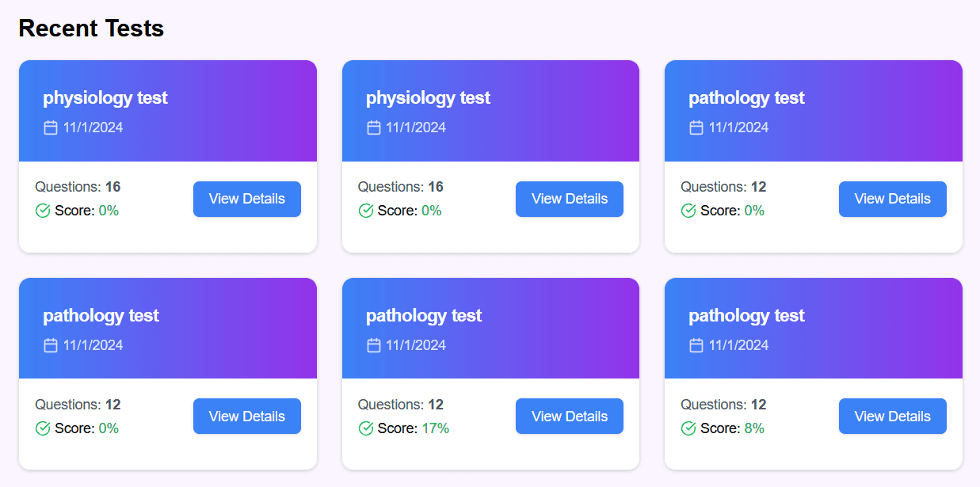The height and width of the screenshot is (487, 980).
Task: View Details of bottom-left pathology test
Action: point(246,417)
